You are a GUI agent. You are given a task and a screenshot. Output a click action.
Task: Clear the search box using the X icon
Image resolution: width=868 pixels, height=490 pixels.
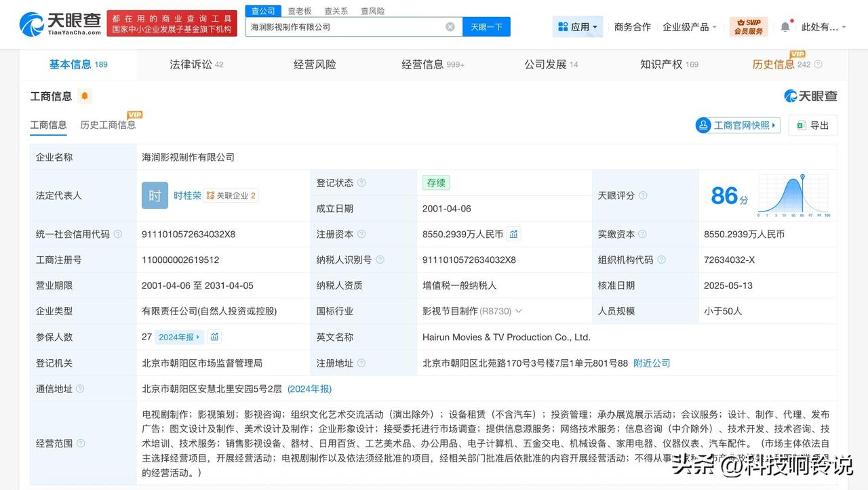click(450, 26)
